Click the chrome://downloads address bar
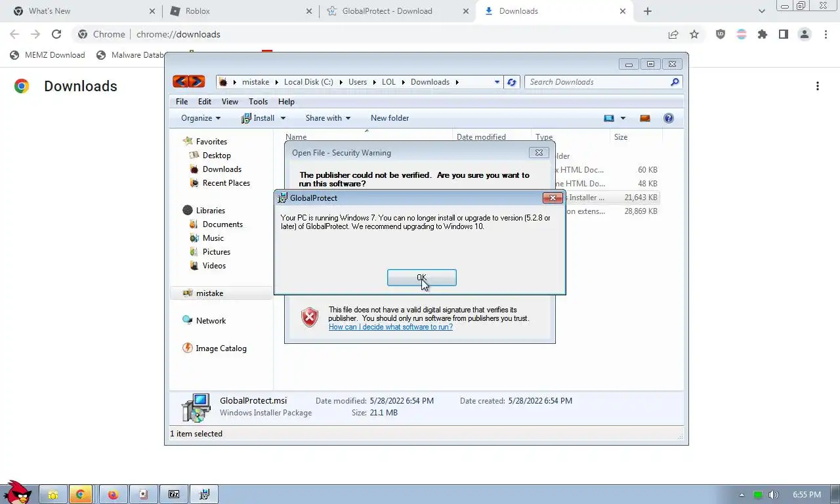Viewport: 840px width, 504px height. pyautogui.click(x=367, y=34)
